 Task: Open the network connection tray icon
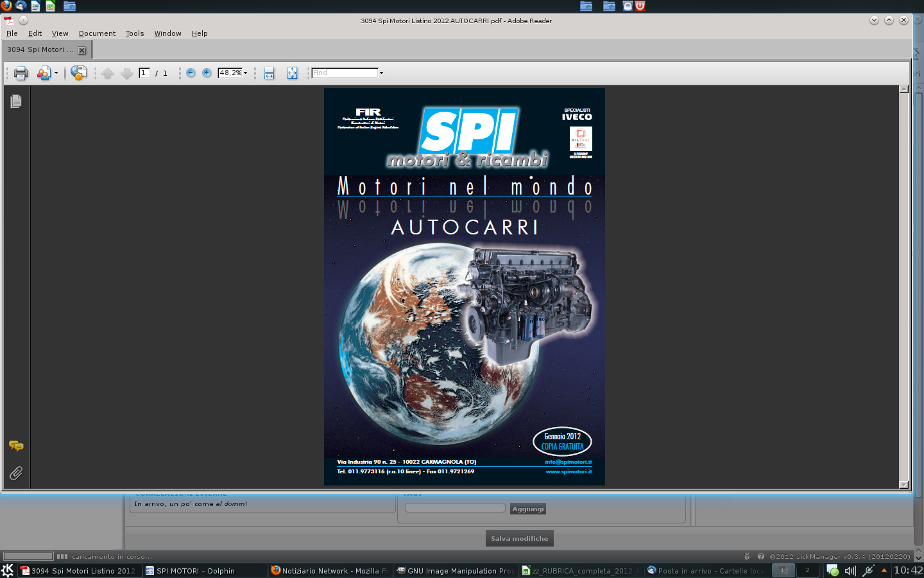coord(868,570)
